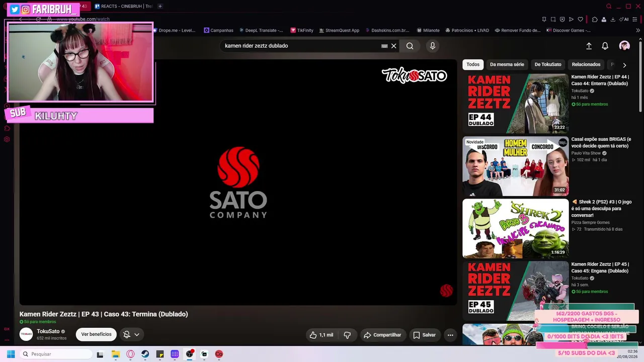Screen dimensions: 644x362
Task: Open the Task View taskbar icon
Action: pyautogui.click(x=100, y=354)
